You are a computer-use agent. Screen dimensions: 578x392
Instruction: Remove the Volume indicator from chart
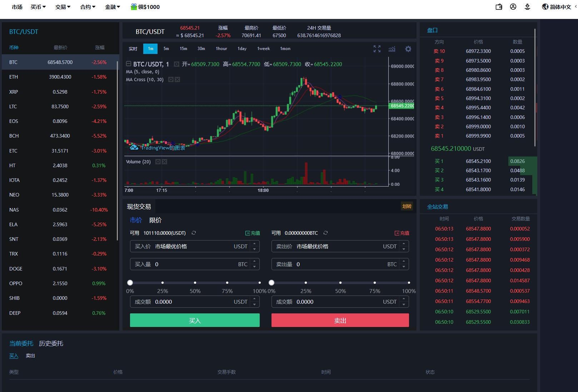pyautogui.click(x=165, y=162)
